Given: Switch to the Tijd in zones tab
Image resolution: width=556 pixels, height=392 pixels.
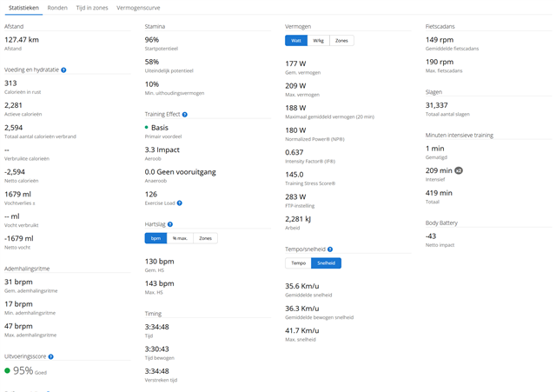Looking at the screenshot, I should pos(92,7).
